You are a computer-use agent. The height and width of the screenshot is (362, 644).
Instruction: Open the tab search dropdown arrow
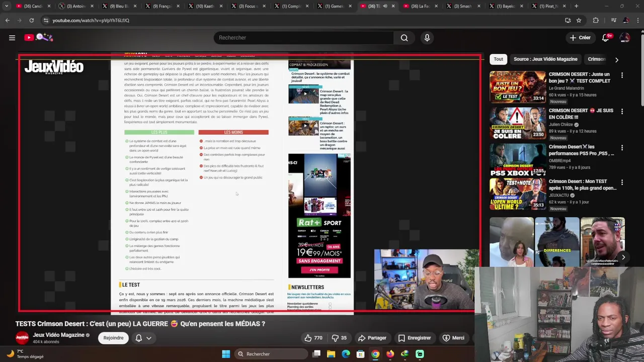click(7, 6)
